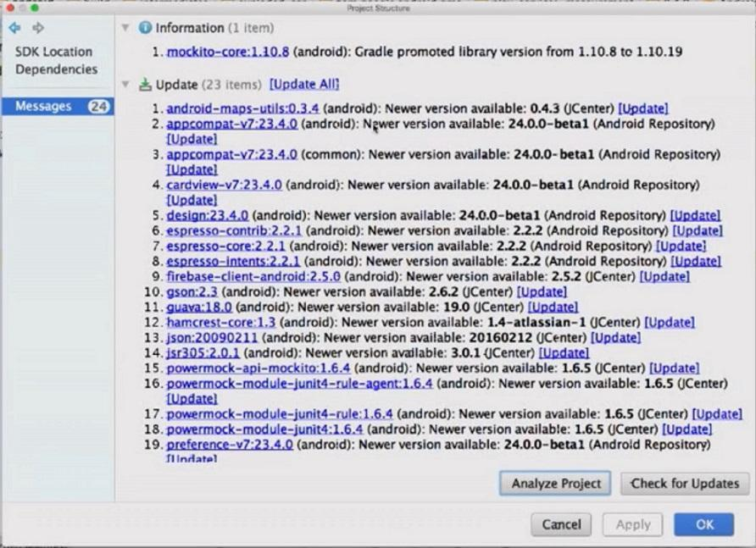Viewport: 756px width, 548px height.
Task: Click the back navigation arrow
Action: [14, 28]
